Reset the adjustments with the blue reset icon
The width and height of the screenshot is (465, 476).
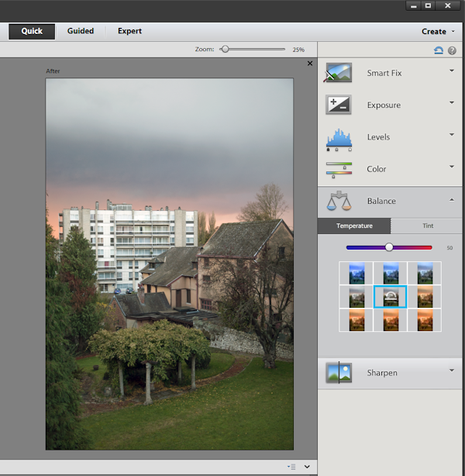coord(439,50)
